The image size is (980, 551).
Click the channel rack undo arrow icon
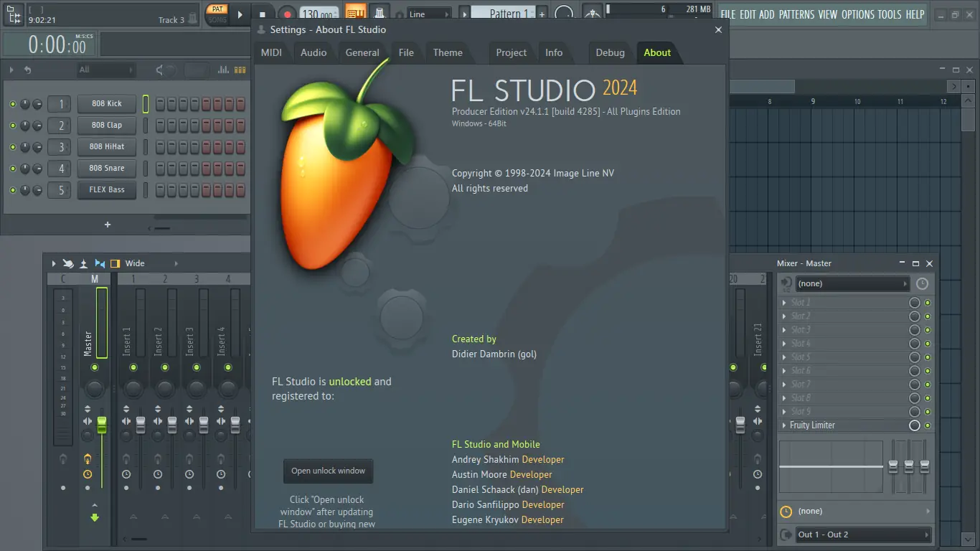tap(27, 70)
